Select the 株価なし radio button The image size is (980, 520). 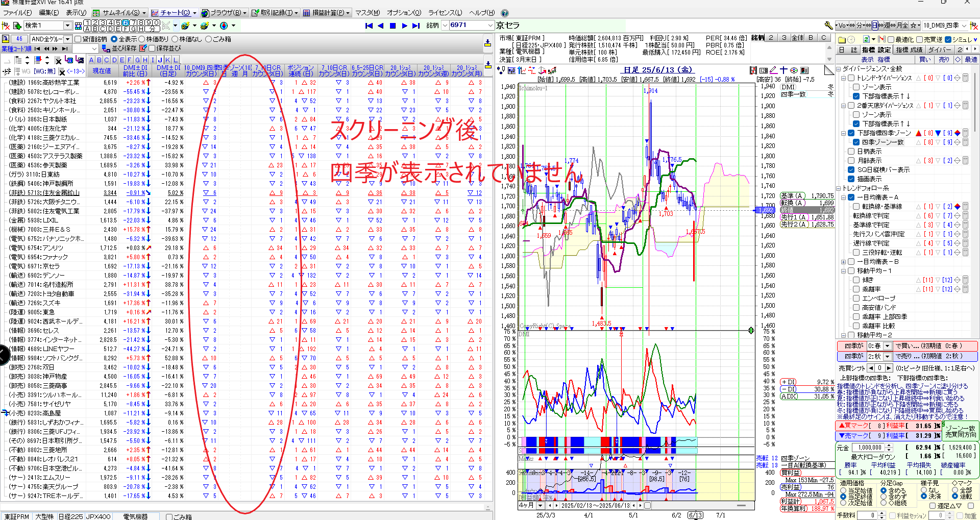175,39
